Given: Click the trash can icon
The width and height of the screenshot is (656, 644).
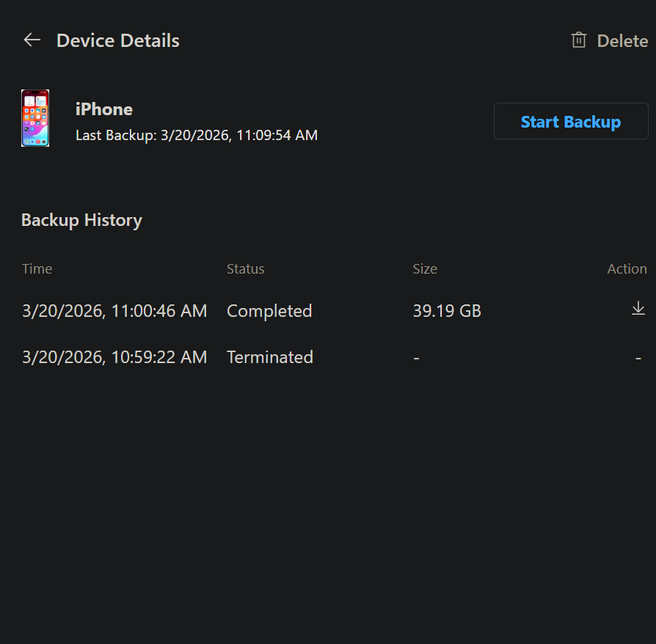Looking at the screenshot, I should tap(579, 40).
